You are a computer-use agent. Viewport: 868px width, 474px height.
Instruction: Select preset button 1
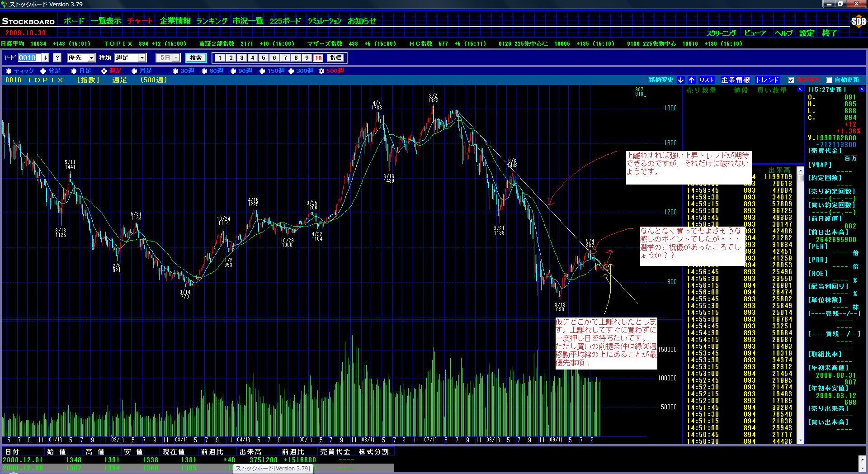pyautogui.click(x=220, y=57)
